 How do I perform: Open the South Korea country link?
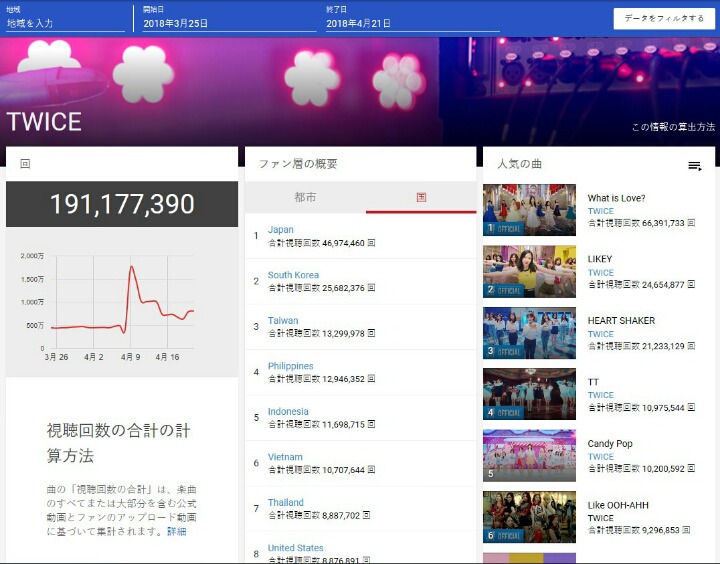(293, 275)
